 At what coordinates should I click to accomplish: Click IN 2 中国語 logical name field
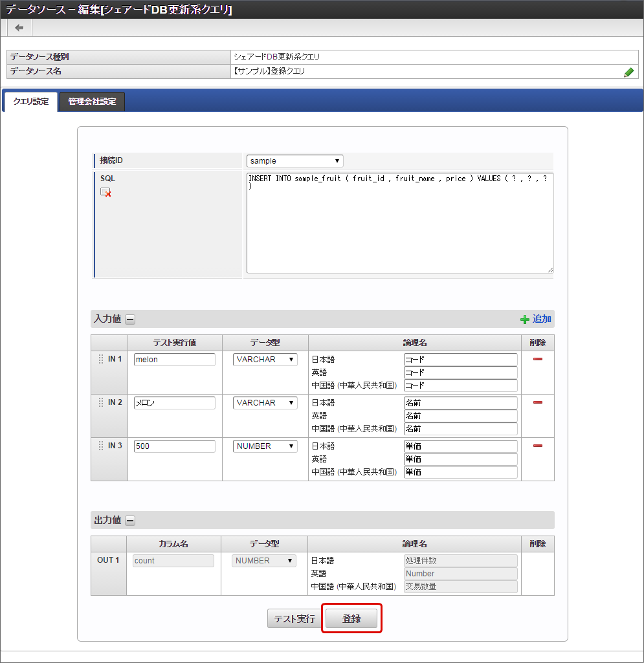461,429
